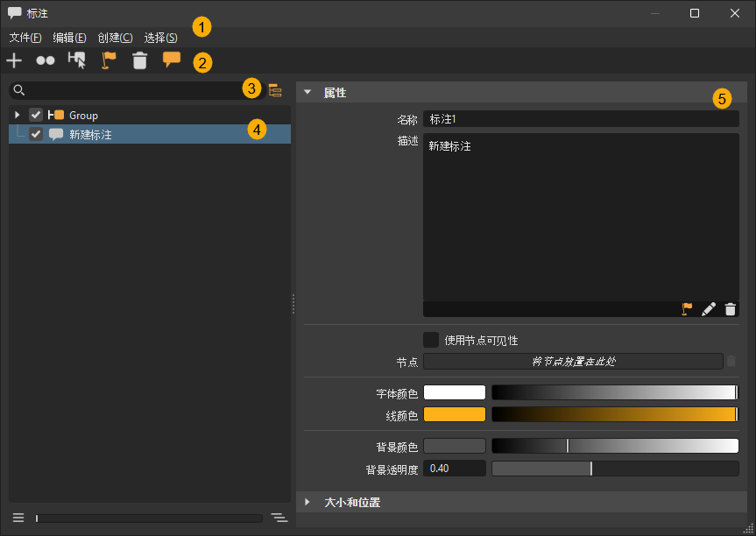This screenshot has width=756, height=536.
Task: Toggle the Group row checkbox
Action: [36, 115]
